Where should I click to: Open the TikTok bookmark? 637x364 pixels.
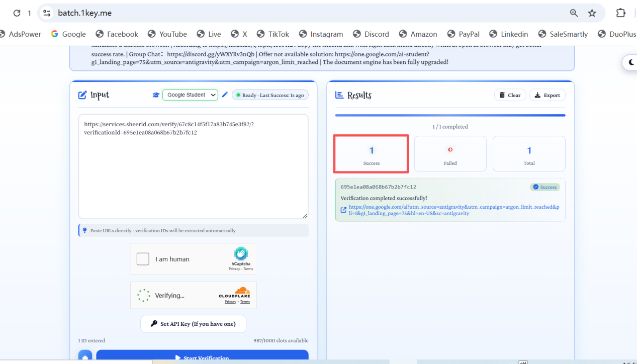(x=273, y=34)
